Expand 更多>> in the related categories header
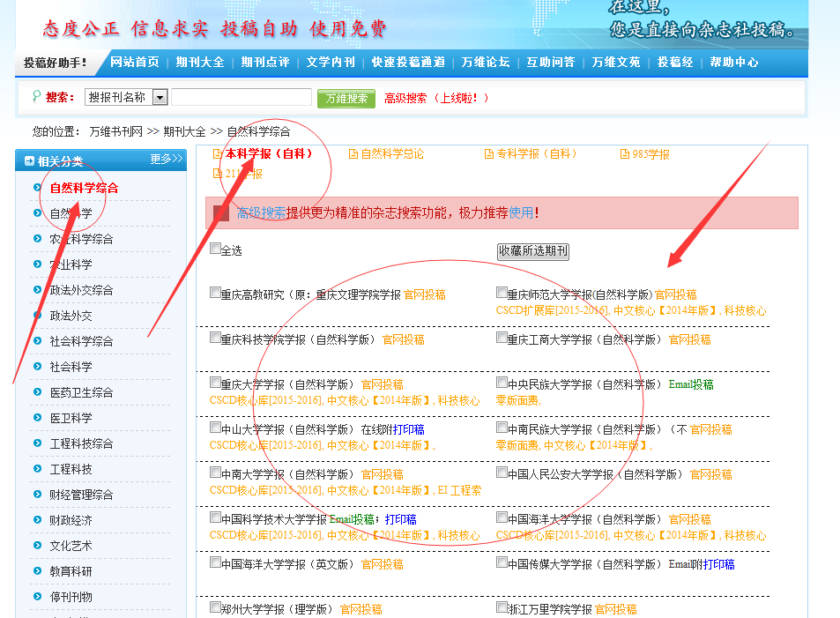 [x=167, y=160]
